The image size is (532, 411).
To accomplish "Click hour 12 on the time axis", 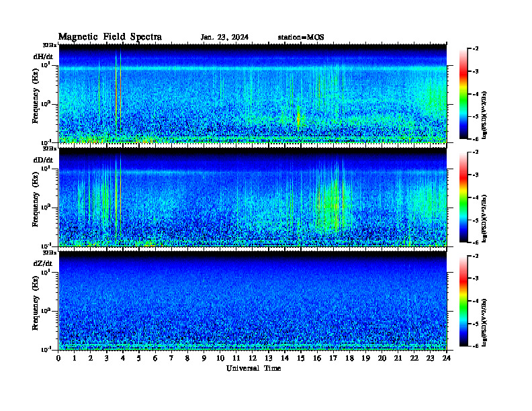I will pyautogui.click(x=253, y=358).
